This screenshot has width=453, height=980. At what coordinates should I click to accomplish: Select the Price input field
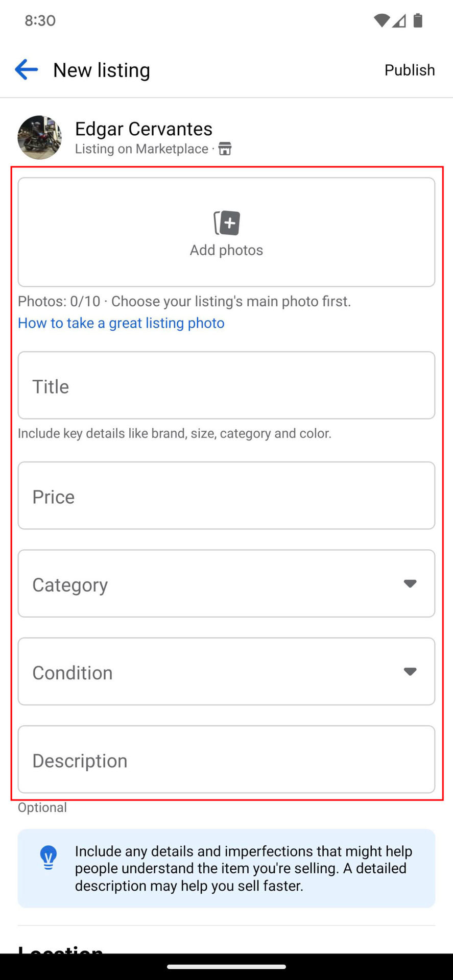click(226, 496)
